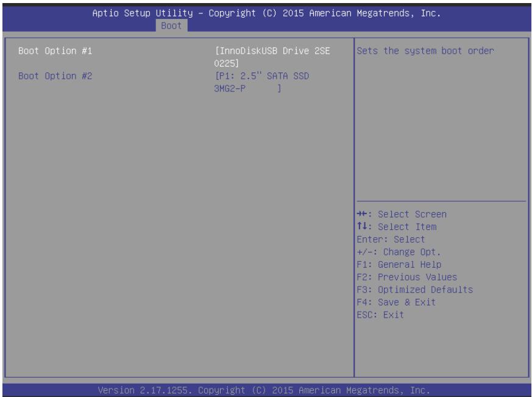The image size is (532, 397).
Task: Click the F4: Save & Exit hint
Action: click(396, 302)
